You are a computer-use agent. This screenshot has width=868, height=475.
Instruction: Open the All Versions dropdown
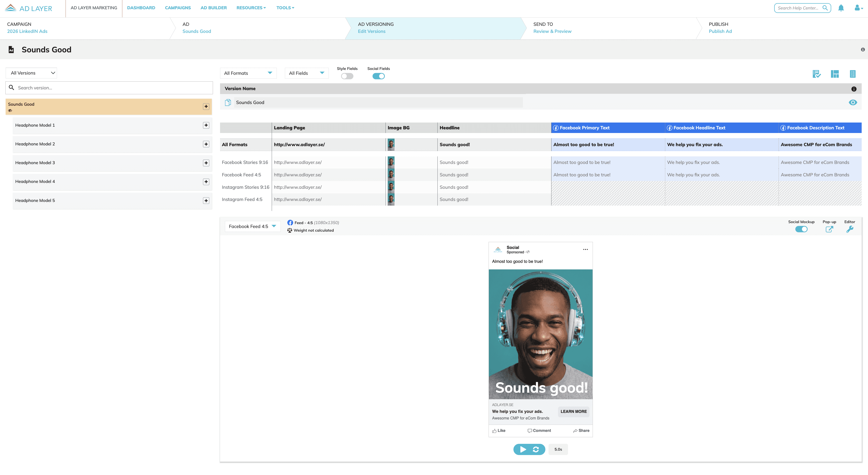pos(31,73)
